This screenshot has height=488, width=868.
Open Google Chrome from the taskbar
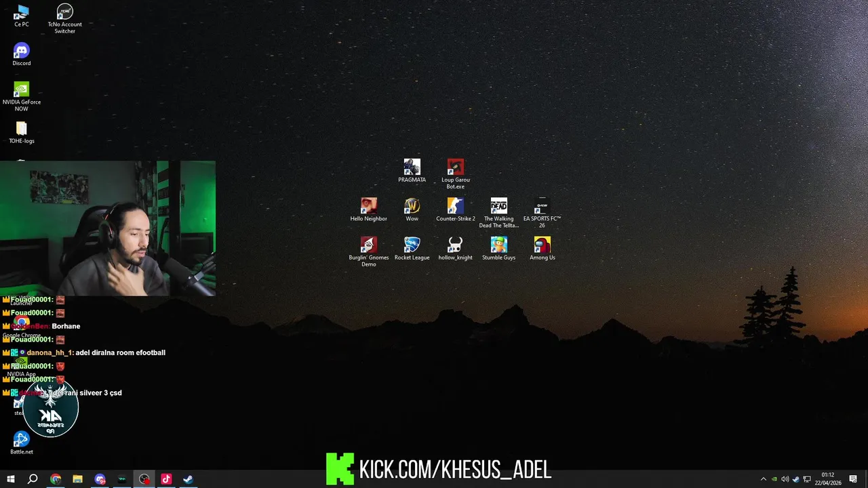56,479
